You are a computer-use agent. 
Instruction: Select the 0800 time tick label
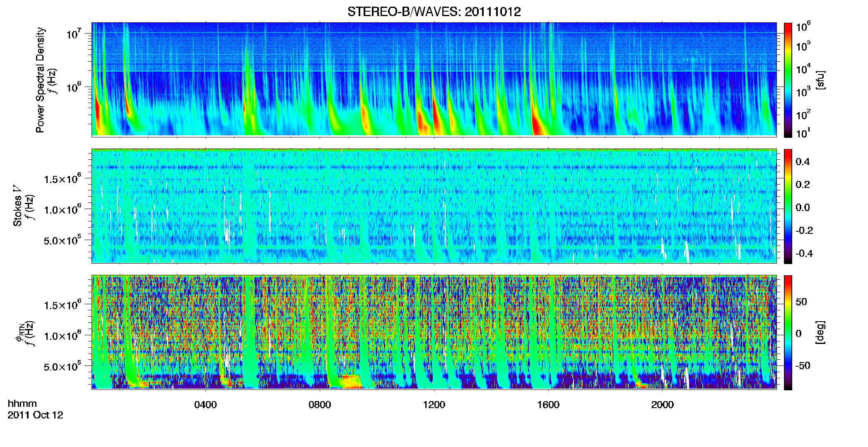point(320,405)
